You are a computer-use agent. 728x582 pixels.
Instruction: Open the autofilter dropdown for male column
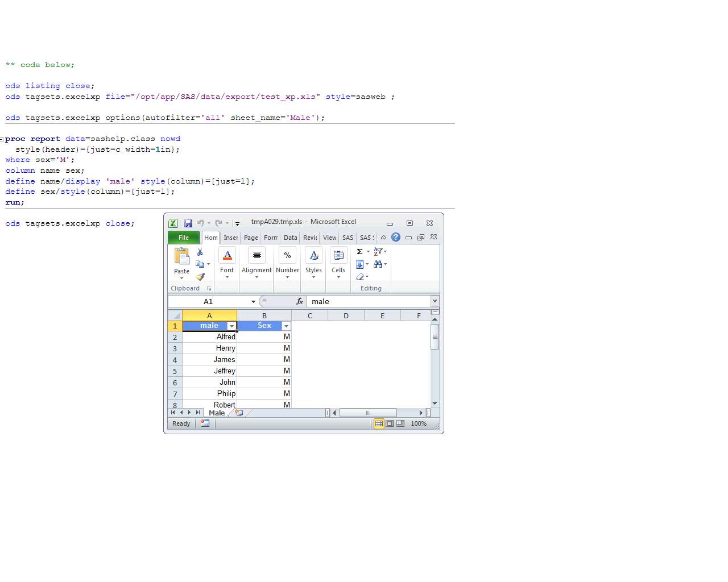click(231, 326)
